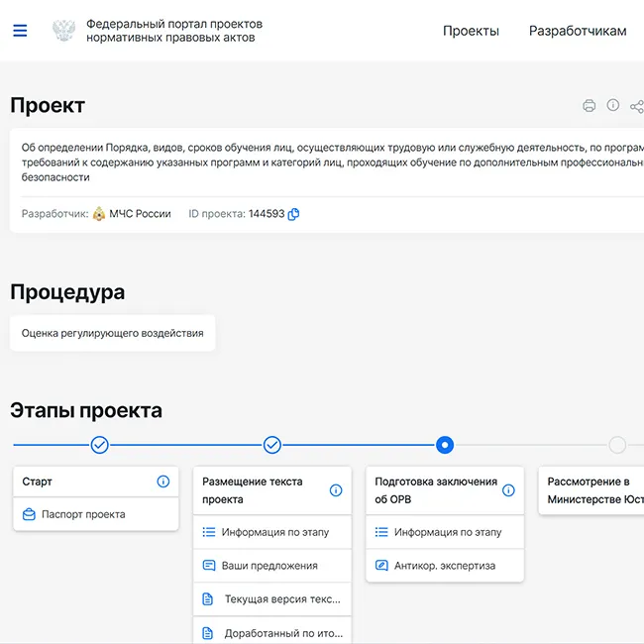
Task: Copy project ID 144593
Action: click(293, 214)
